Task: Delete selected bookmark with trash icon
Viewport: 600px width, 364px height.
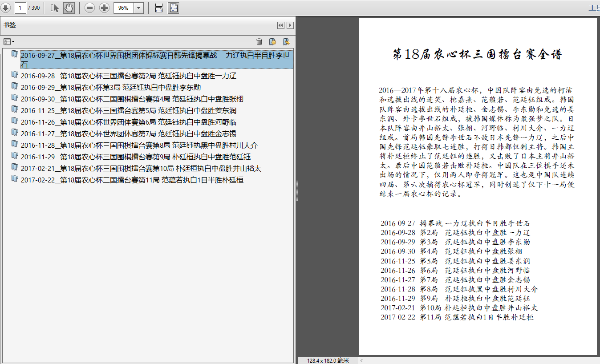Action: [x=259, y=41]
